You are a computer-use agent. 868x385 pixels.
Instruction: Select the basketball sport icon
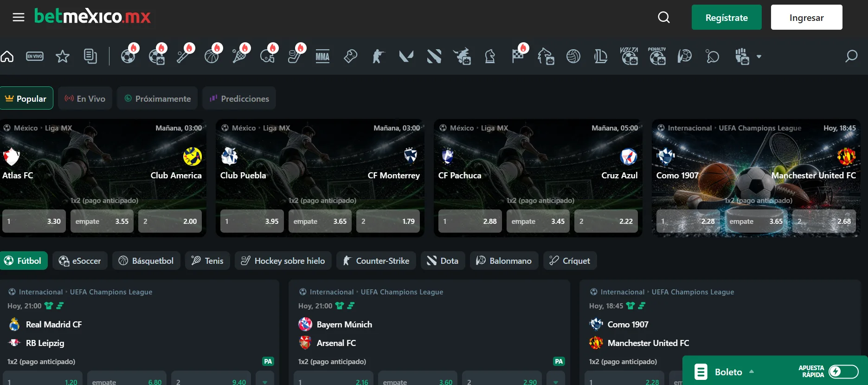[212, 57]
